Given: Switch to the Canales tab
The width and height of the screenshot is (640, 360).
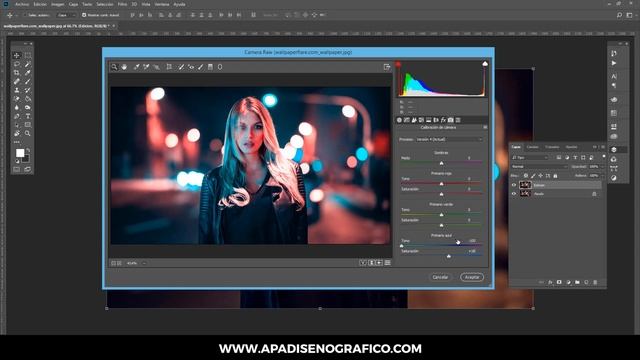Looking at the screenshot, I should click(x=532, y=147).
